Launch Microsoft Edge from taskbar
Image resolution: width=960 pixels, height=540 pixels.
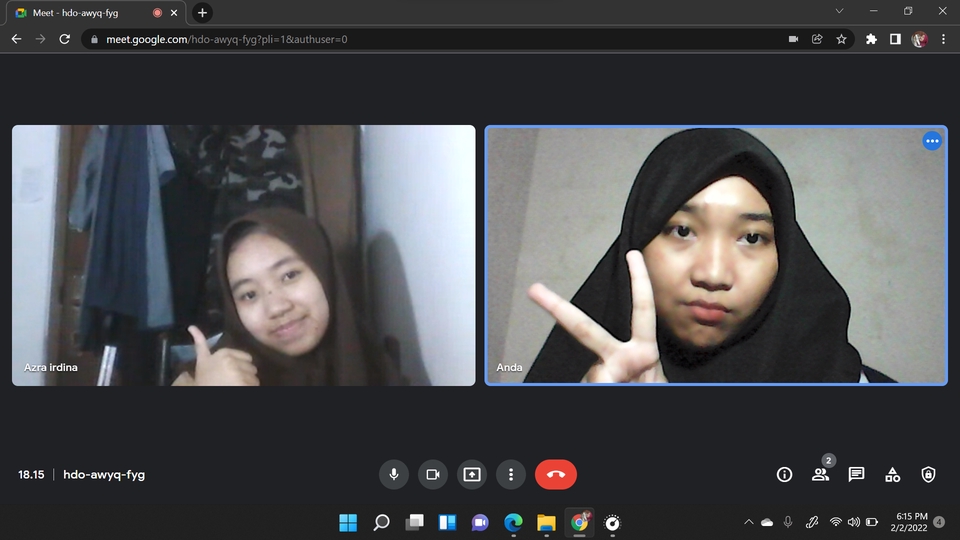(514, 522)
